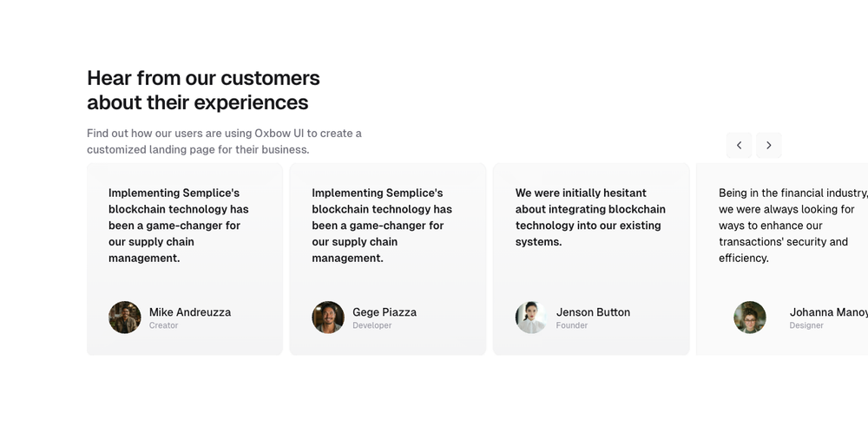Click the next testimonial arrow button
The width and height of the screenshot is (868, 426).
[x=768, y=145]
